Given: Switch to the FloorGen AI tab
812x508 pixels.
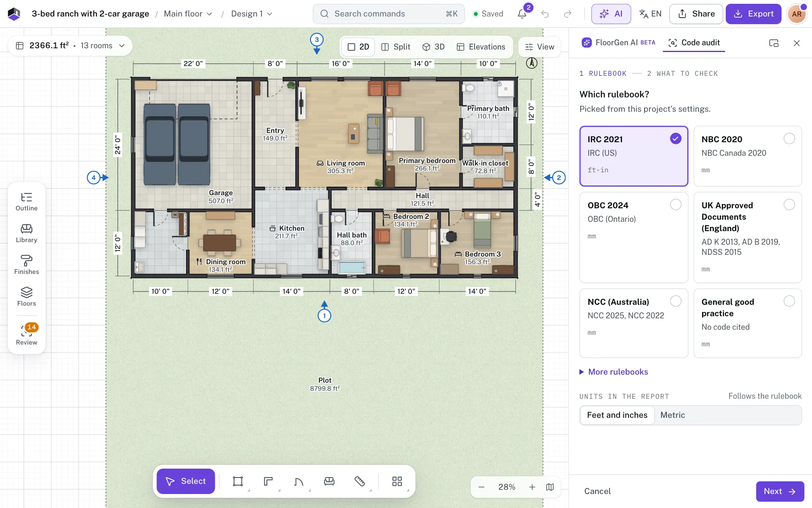Looking at the screenshot, I should coord(618,43).
